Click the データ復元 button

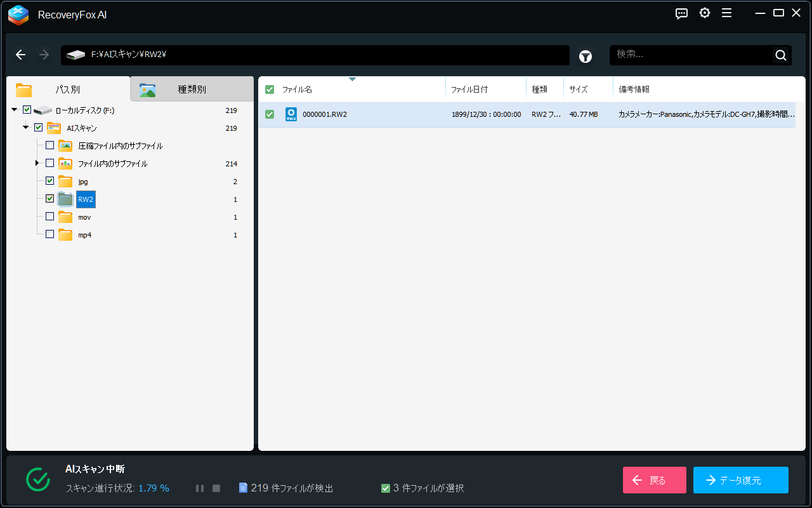coord(740,480)
